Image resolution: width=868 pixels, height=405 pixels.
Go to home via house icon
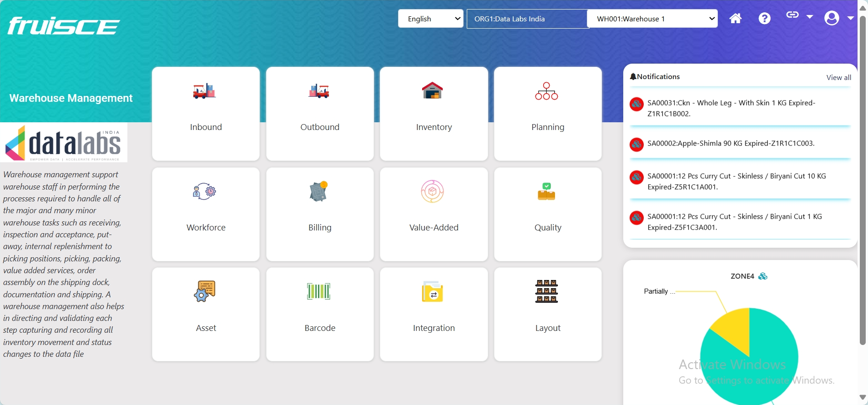click(735, 19)
